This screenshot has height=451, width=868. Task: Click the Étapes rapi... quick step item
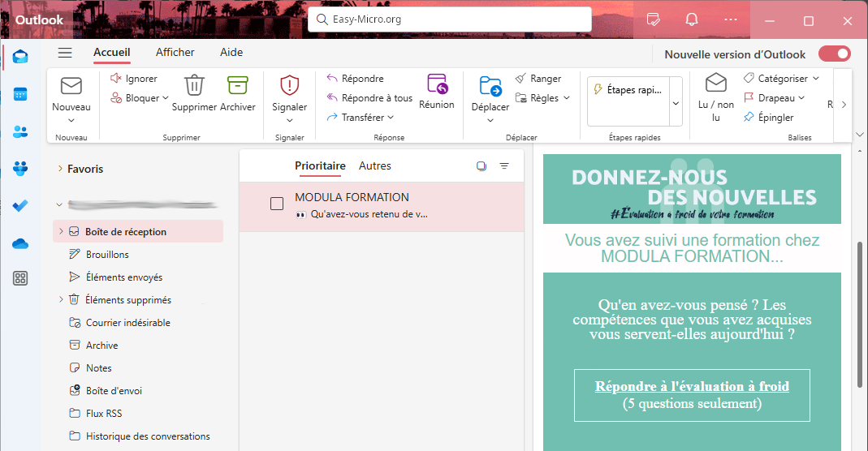click(x=628, y=89)
